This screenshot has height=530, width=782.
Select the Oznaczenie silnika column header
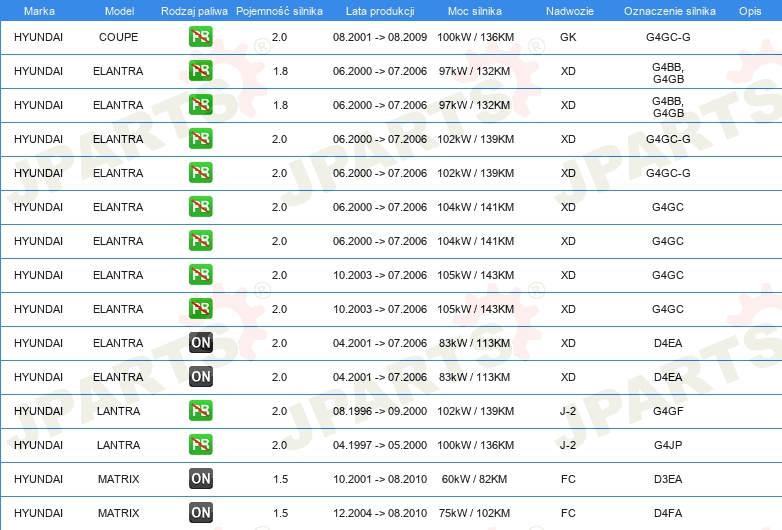(x=669, y=11)
